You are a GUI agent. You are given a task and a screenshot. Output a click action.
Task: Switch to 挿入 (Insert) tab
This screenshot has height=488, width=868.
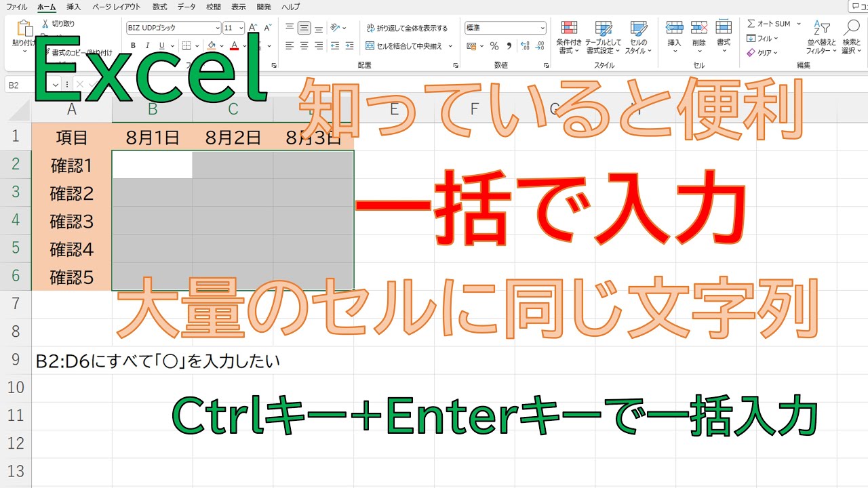[73, 7]
